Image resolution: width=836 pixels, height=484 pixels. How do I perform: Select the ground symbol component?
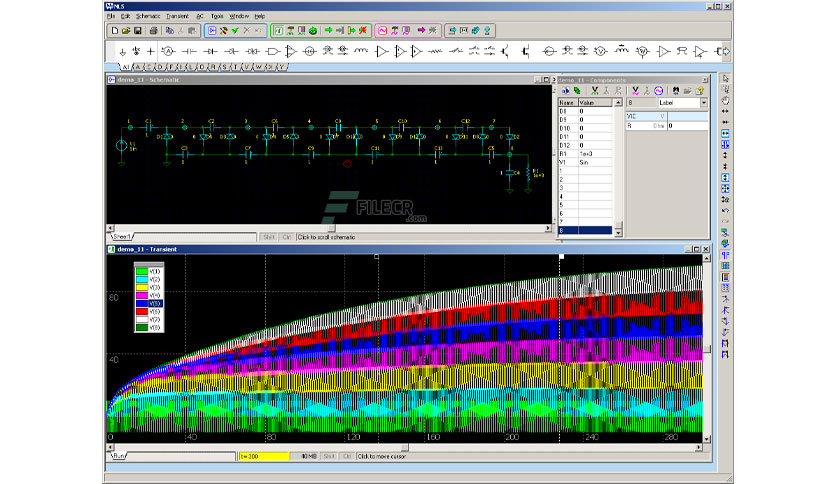pyautogui.click(x=122, y=52)
